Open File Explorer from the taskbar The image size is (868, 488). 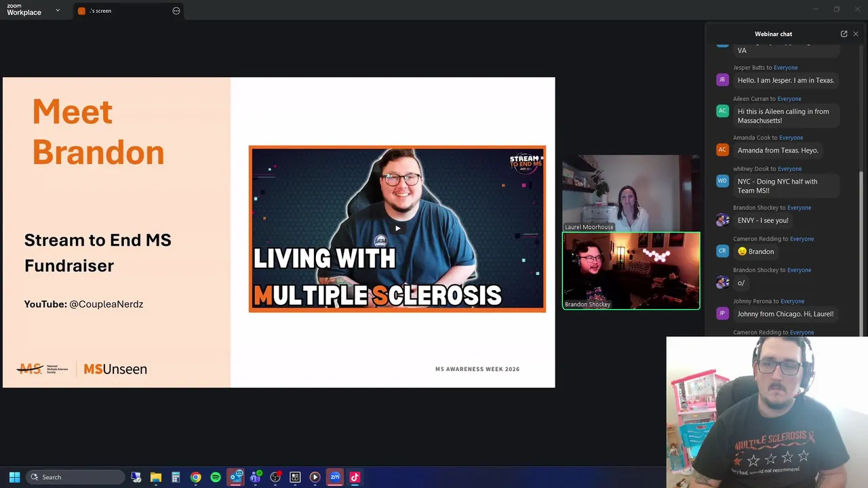click(155, 477)
